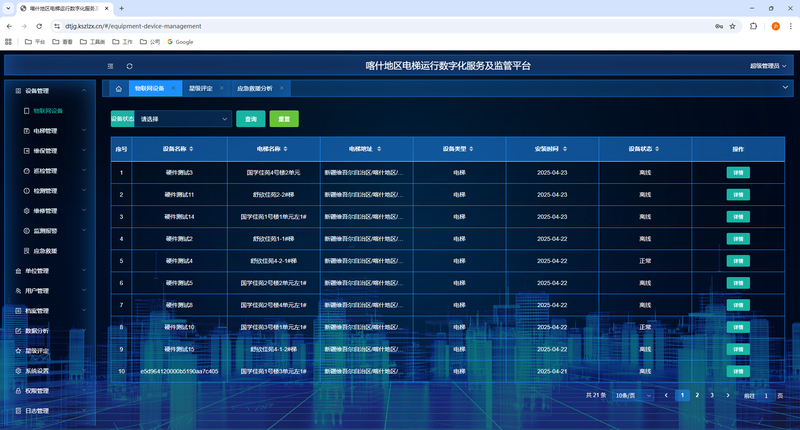Click 详情 button for 硬件测试3 row
The height and width of the screenshot is (430, 800).
738,172
